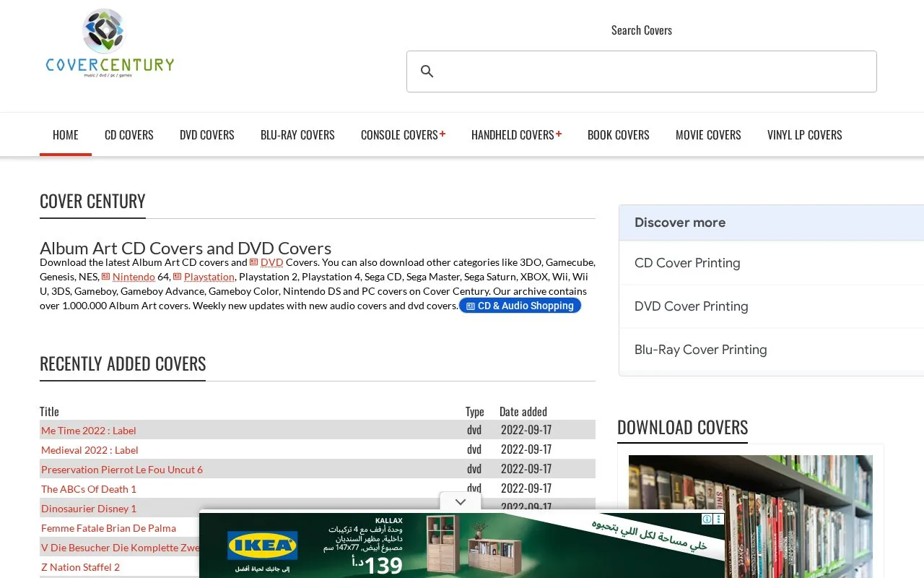This screenshot has width=924, height=578.
Task: Click the Cover Century logo
Action: pos(110,43)
